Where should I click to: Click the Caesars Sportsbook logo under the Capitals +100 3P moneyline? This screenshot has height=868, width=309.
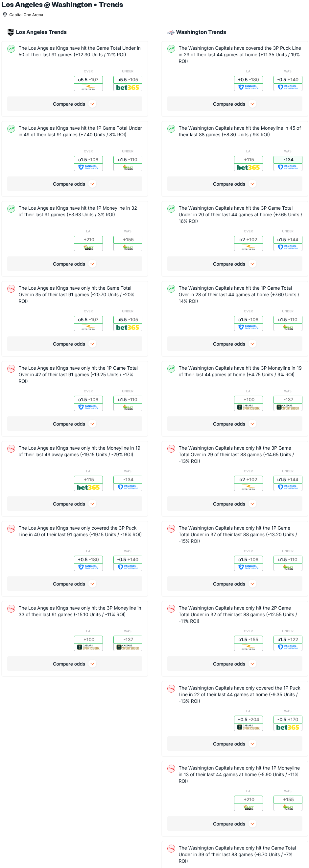click(x=249, y=407)
